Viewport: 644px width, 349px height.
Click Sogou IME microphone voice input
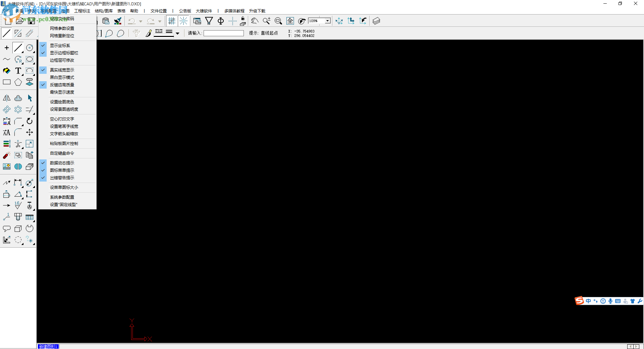click(x=610, y=301)
